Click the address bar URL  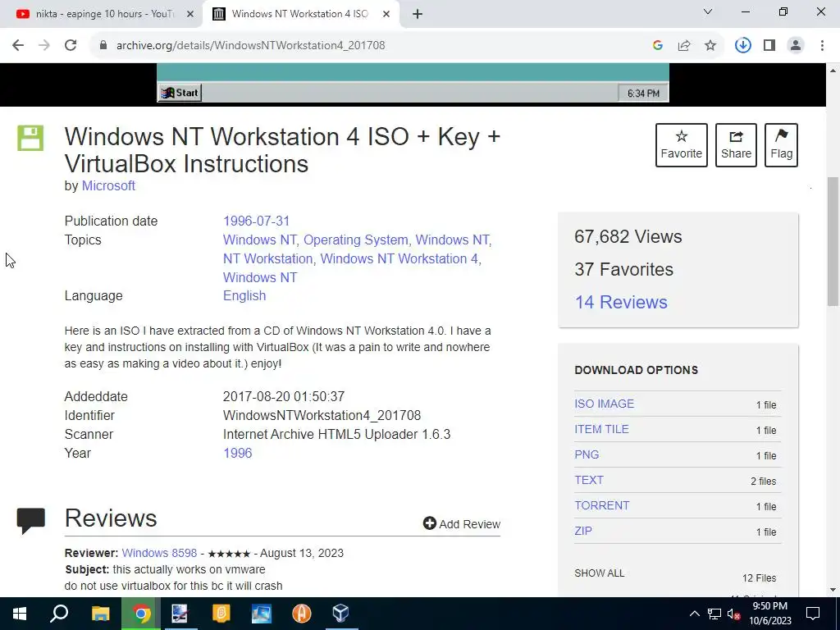(251, 46)
